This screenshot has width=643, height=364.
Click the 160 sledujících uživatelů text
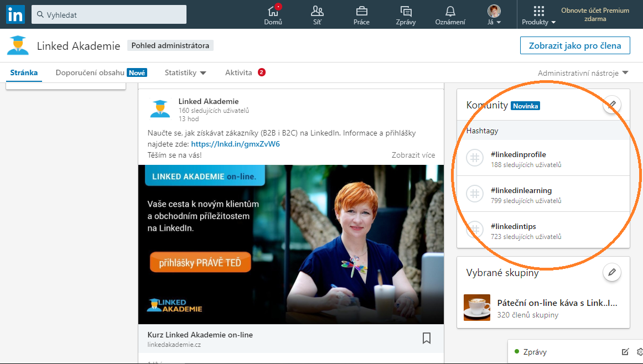214,111
